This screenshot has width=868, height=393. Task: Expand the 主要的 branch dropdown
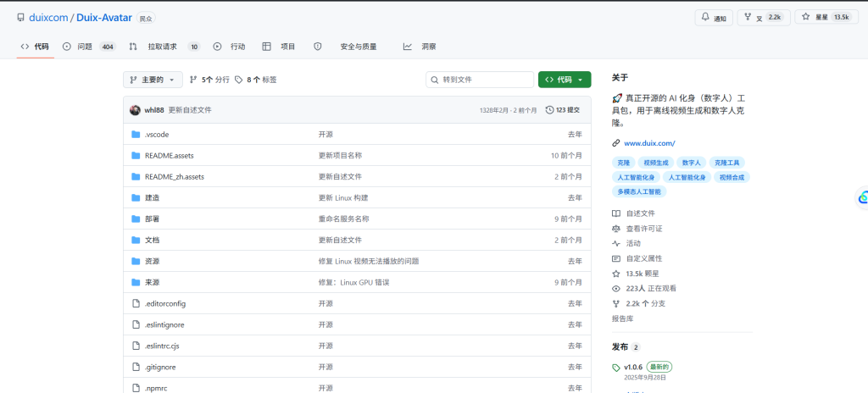[153, 80]
